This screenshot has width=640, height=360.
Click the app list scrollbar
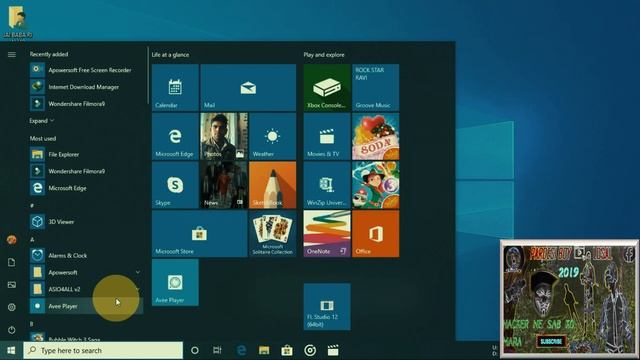(x=148, y=76)
